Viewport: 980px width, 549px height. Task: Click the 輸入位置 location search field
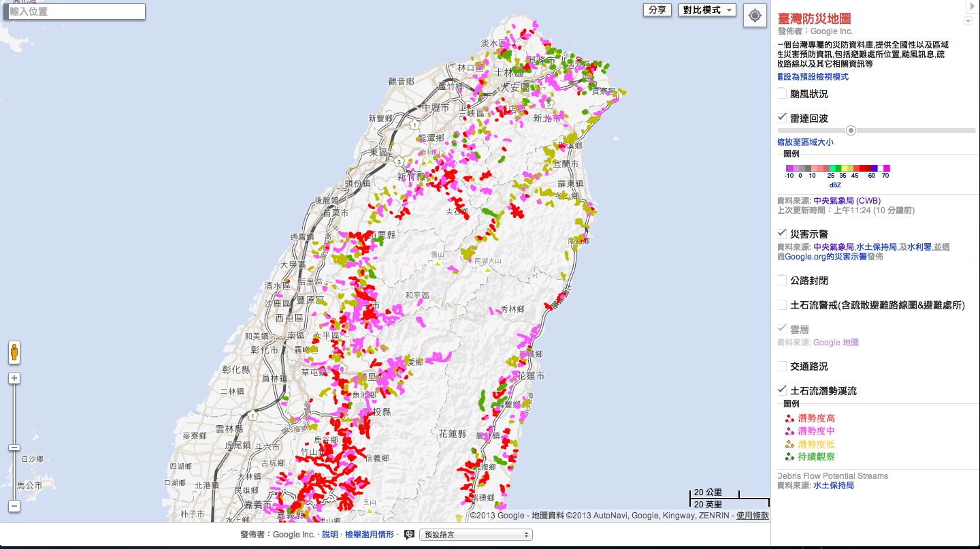(x=75, y=12)
